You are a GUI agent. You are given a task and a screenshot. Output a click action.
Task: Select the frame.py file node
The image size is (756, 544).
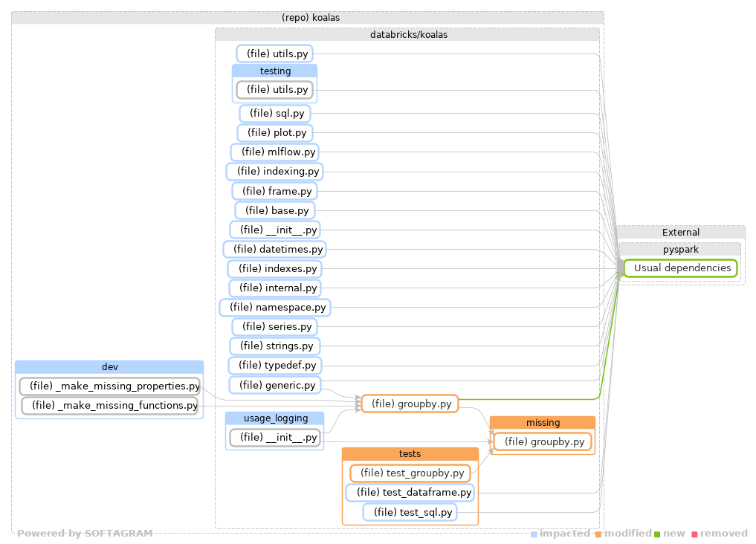pyautogui.click(x=274, y=190)
